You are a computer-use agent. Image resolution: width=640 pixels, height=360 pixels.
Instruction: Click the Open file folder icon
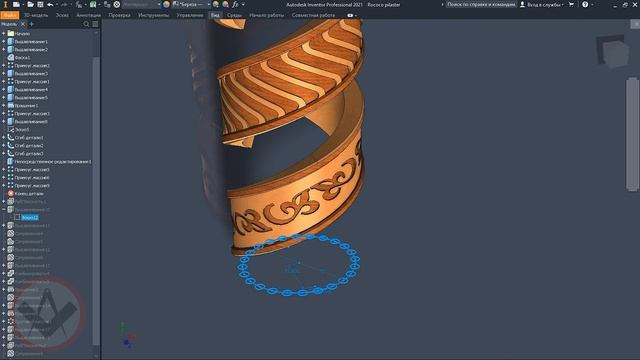tap(31, 4)
